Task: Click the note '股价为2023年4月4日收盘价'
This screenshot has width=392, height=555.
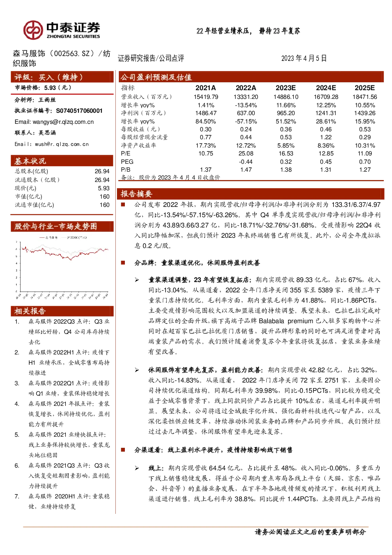Action: 179,178
